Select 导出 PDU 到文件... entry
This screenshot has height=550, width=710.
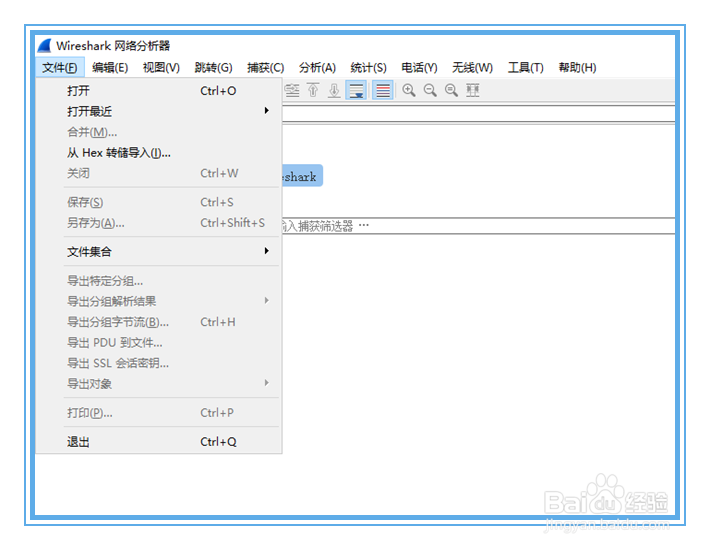(x=159, y=343)
